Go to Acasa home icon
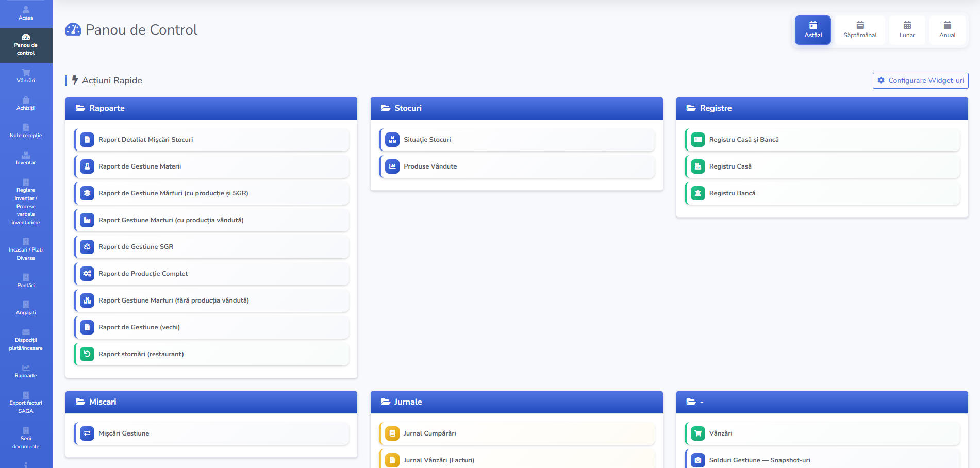Screen dimensions: 980x468 26,10
